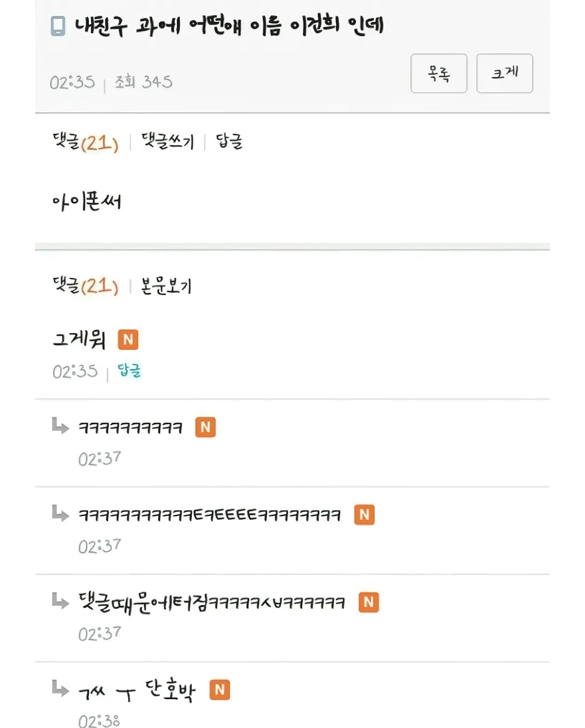Open the 목록 list button

pos(439,73)
